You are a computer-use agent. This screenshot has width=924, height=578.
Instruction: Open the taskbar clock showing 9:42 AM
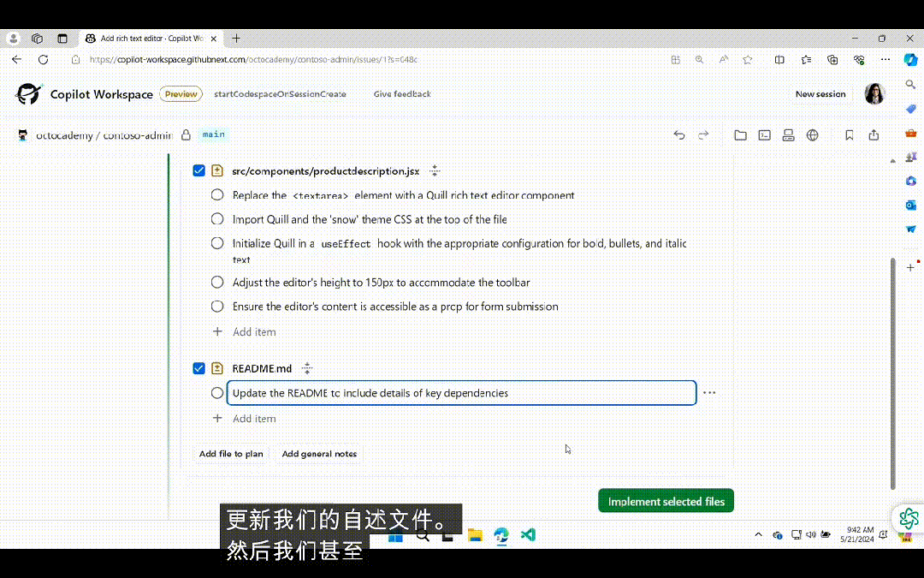tap(856, 535)
